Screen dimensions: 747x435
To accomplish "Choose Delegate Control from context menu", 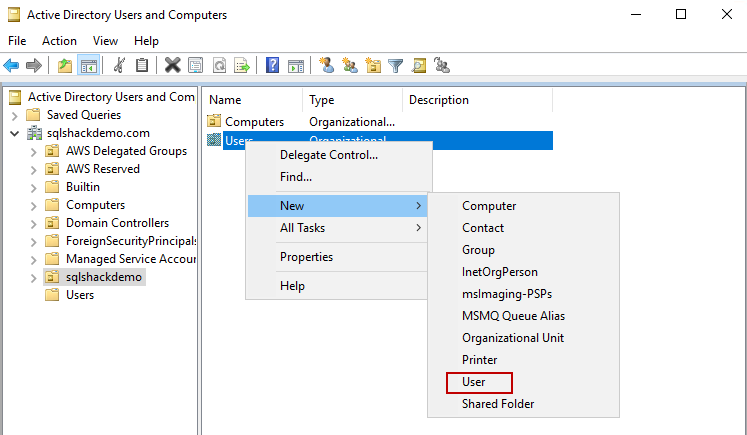I will click(x=328, y=155).
